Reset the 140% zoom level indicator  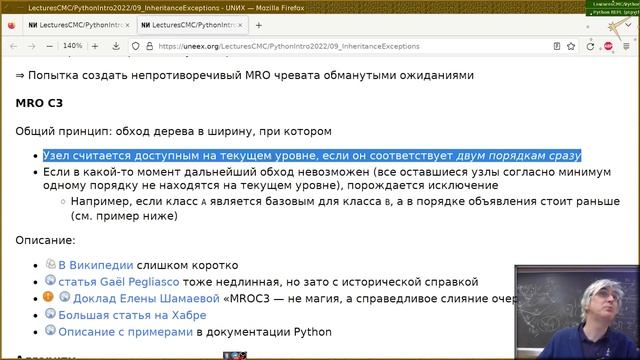click(x=72, y=46)
